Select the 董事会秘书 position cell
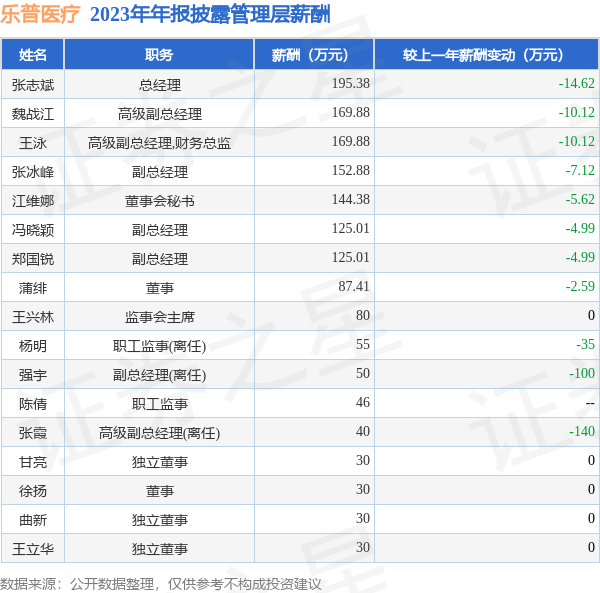The image size is (600, 593). [x=159, y=201]
